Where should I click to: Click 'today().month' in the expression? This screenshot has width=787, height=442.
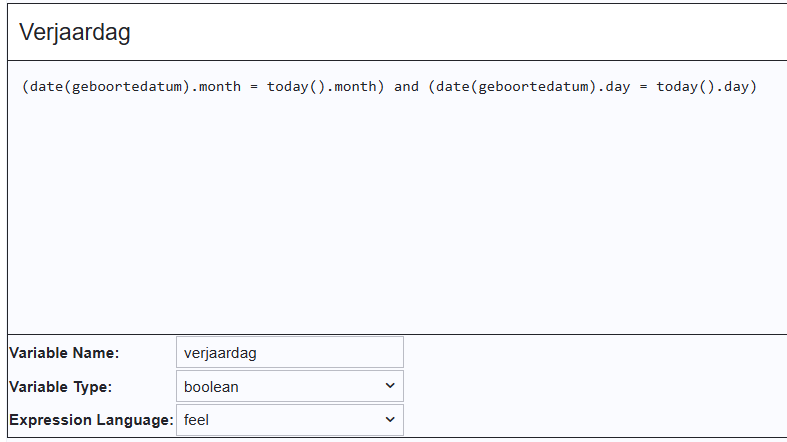click(325, 87)
